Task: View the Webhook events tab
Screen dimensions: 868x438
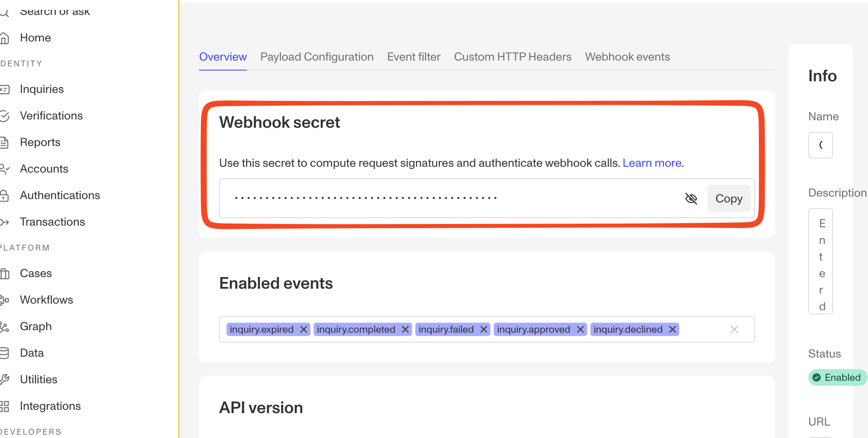Action: (x=627, y=57)
